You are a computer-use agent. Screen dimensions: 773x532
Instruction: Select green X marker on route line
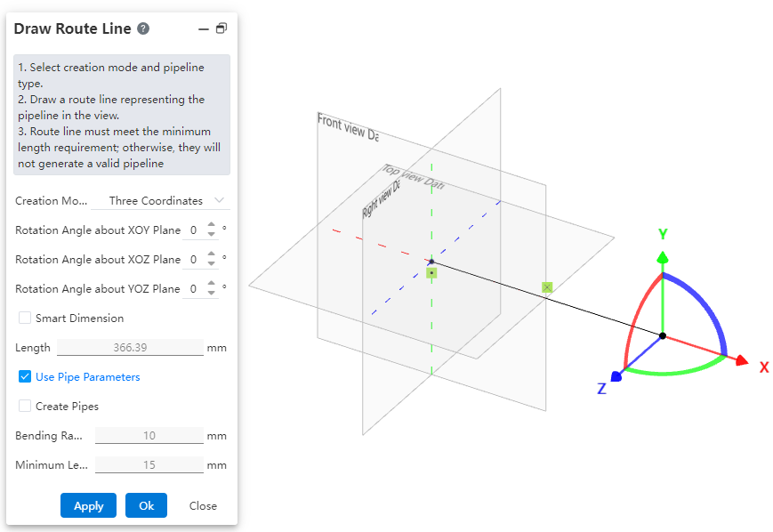pyautogui.click(x=547, y=287)
